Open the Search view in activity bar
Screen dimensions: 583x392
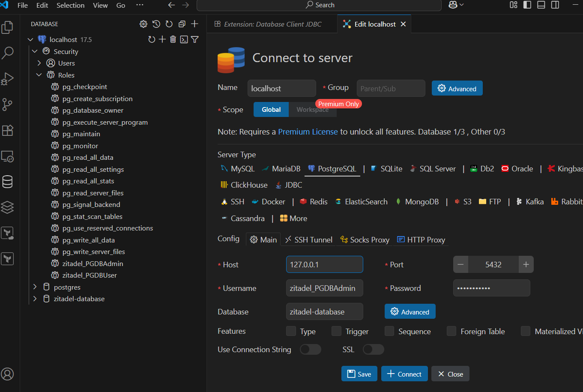tap(8, 53)
